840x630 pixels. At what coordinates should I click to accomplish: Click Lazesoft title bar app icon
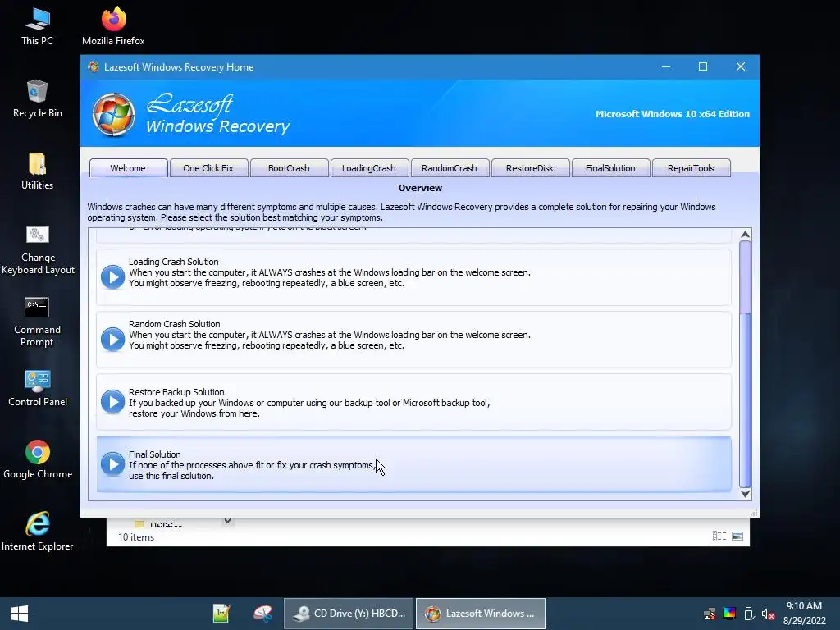(x=94, y=67)
